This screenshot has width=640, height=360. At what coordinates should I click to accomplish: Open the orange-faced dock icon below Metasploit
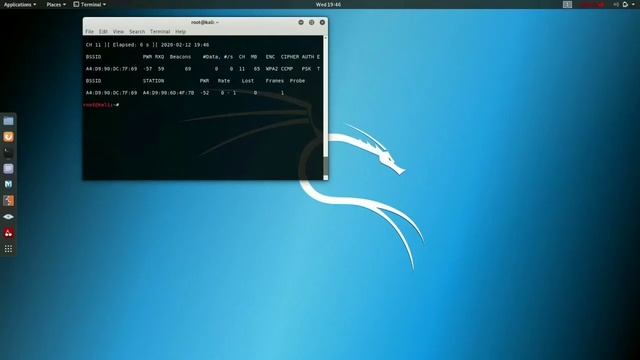click(8, 200)
